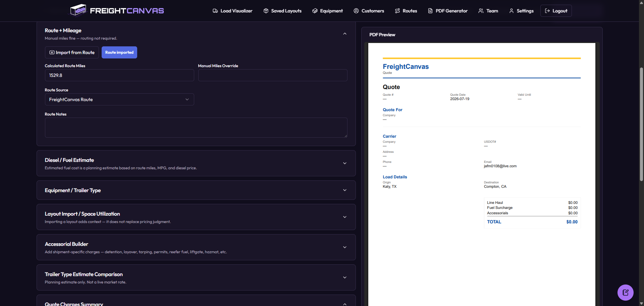Click the FreightCanvas logo icon
Viewport: 644px width, 306px height.
78,10
